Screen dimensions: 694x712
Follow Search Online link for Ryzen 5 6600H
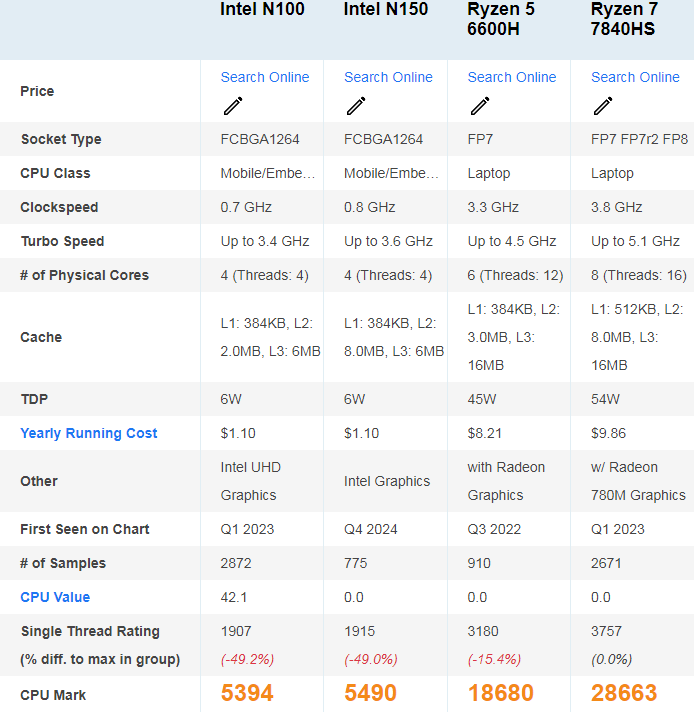(512, 77)
